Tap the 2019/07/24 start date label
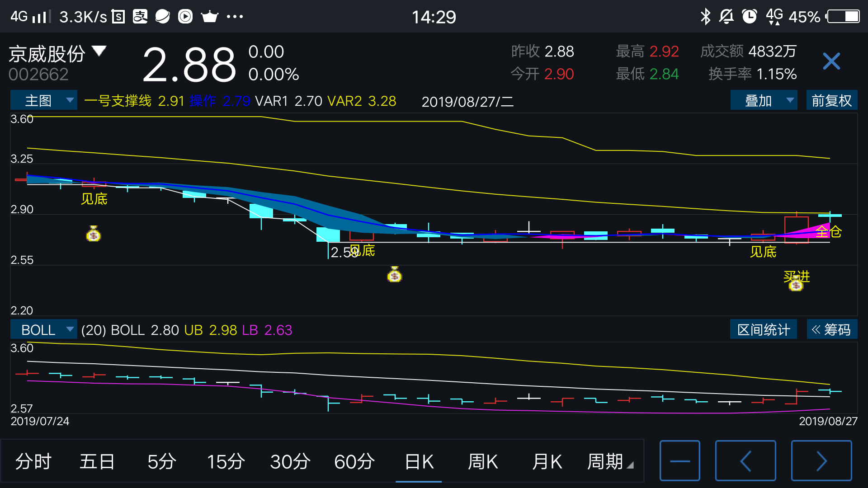868x488 pixels. (40, 421)
